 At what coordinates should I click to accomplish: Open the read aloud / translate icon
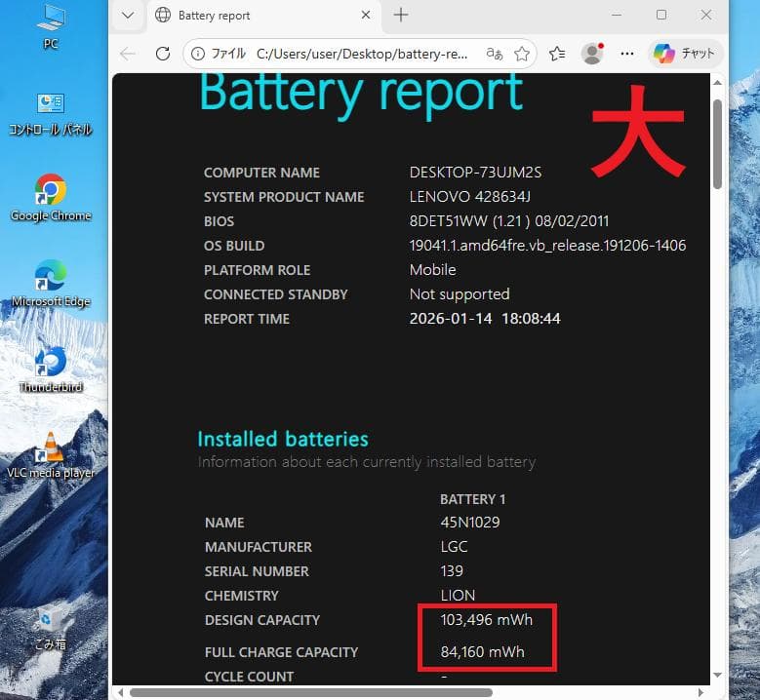tap(494, 54)
